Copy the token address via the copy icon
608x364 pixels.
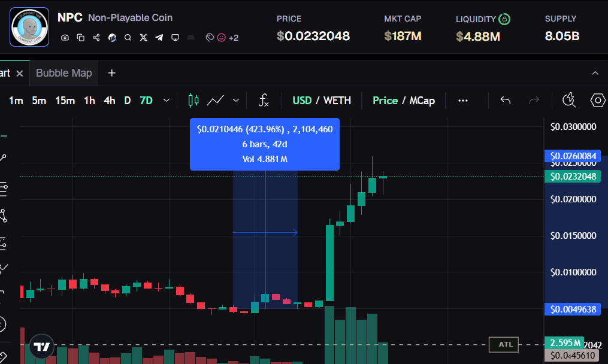[x=81, y=38]
